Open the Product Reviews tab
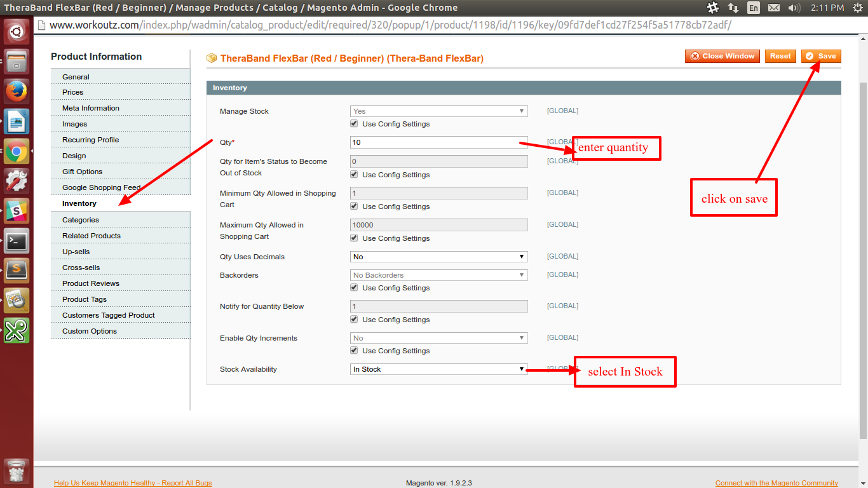The image size is (868, 488). (x=121, y=283)
